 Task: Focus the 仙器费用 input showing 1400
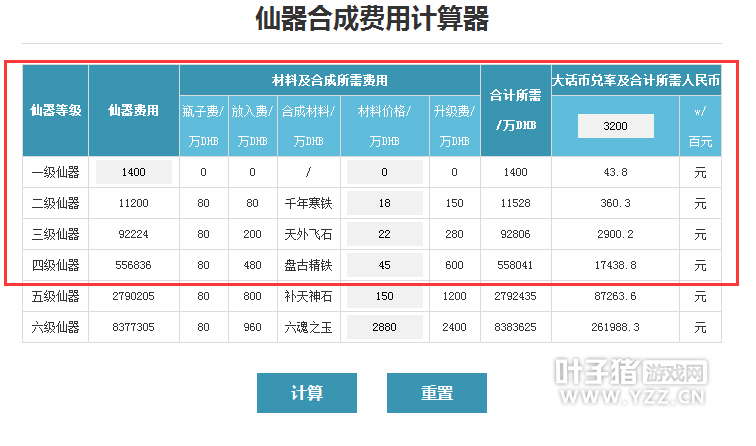(133, 172)
